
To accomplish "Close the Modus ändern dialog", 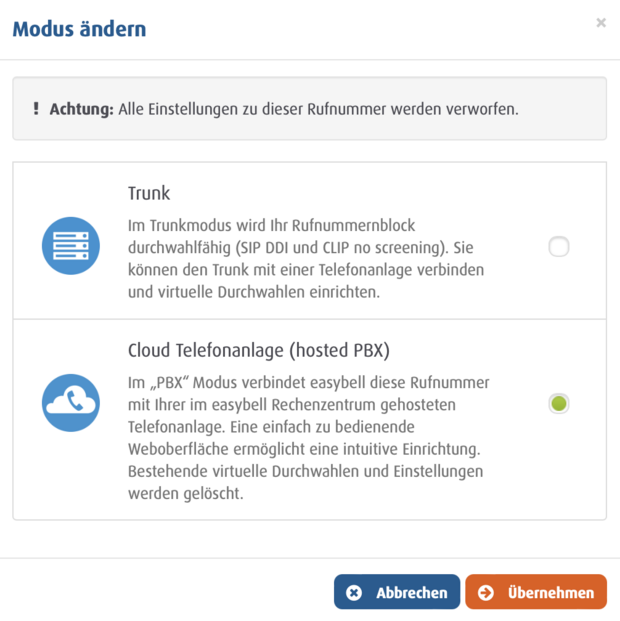I will click(600, 23).
